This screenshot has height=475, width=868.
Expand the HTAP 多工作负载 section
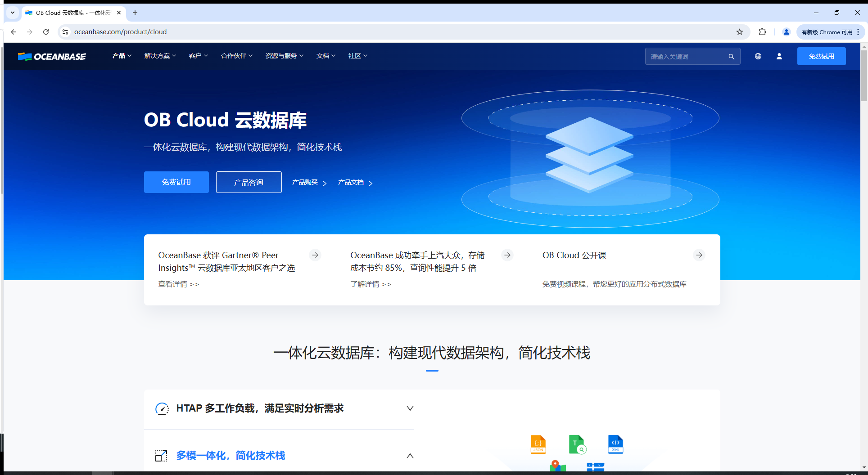pyautogui.click(x=410, y=408)
